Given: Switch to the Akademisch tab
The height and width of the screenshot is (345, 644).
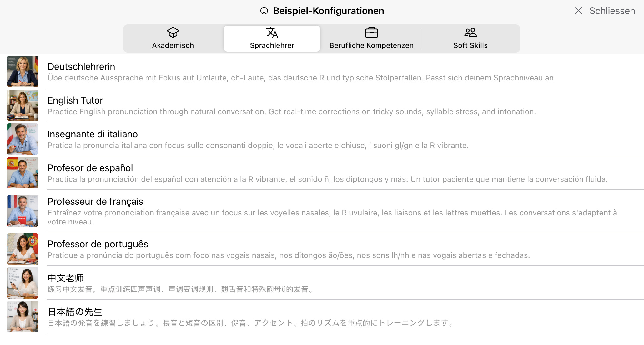Looking at the screenshot, I should (173, 45).
